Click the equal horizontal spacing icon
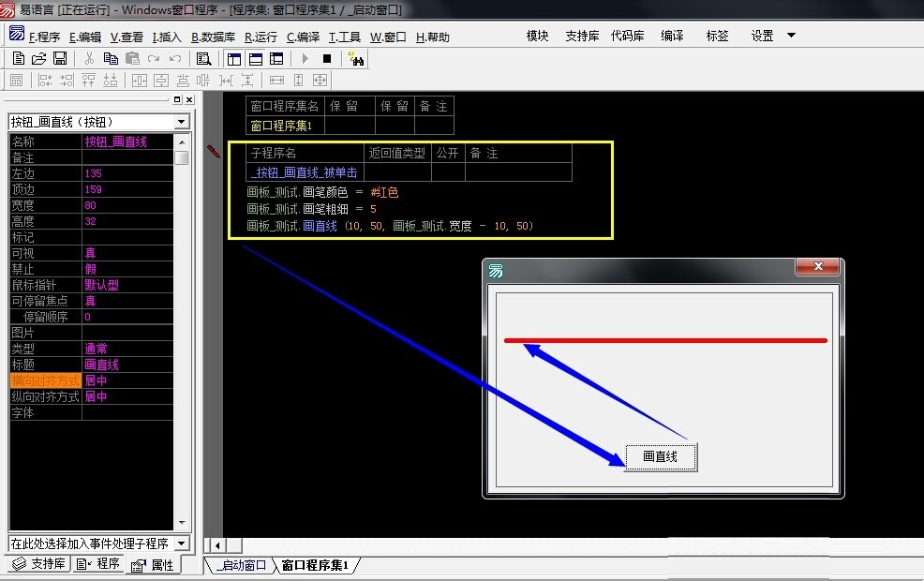Screen dimensions: 924x581 click(226, 81)
